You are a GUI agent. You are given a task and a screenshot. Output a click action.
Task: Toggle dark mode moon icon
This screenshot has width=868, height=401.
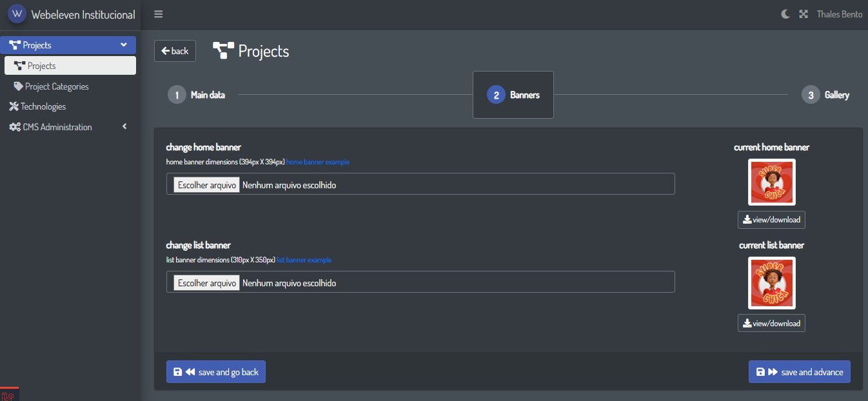[x=785, y=14]
